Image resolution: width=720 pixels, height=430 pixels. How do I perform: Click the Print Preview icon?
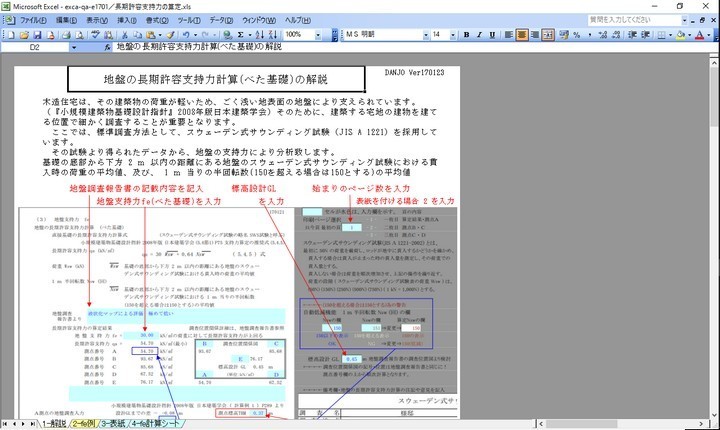point(79,35)
